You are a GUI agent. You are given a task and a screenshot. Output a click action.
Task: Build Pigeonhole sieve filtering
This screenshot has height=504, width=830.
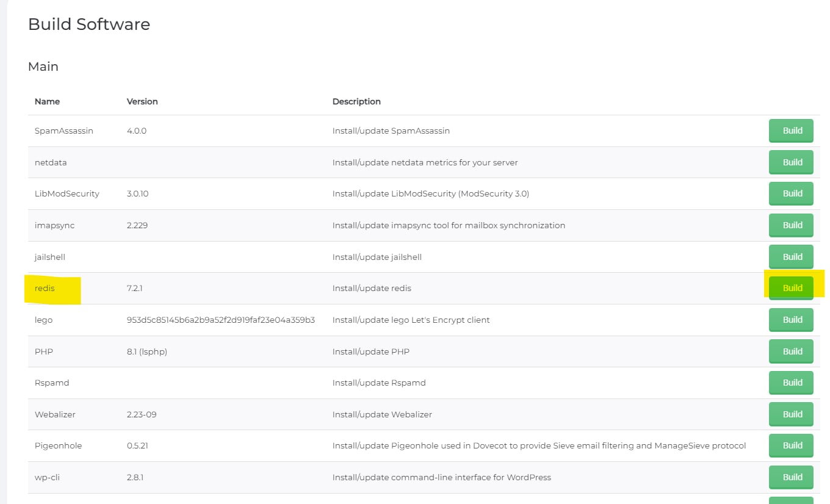pyautogui.click(x=791, y=445)
